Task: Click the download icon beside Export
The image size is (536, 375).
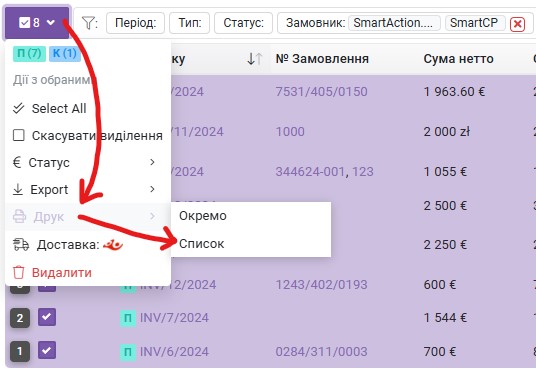Action: pos(18,189)
